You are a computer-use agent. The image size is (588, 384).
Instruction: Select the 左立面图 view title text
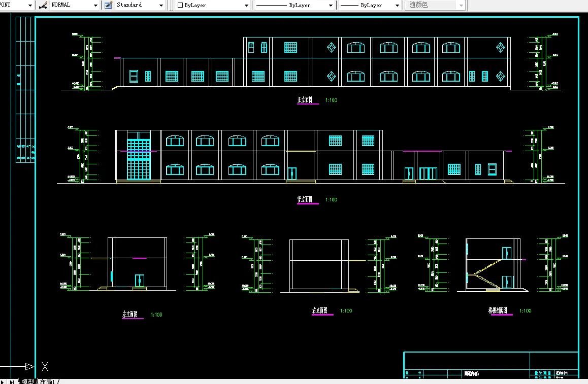tap(130, 315)
